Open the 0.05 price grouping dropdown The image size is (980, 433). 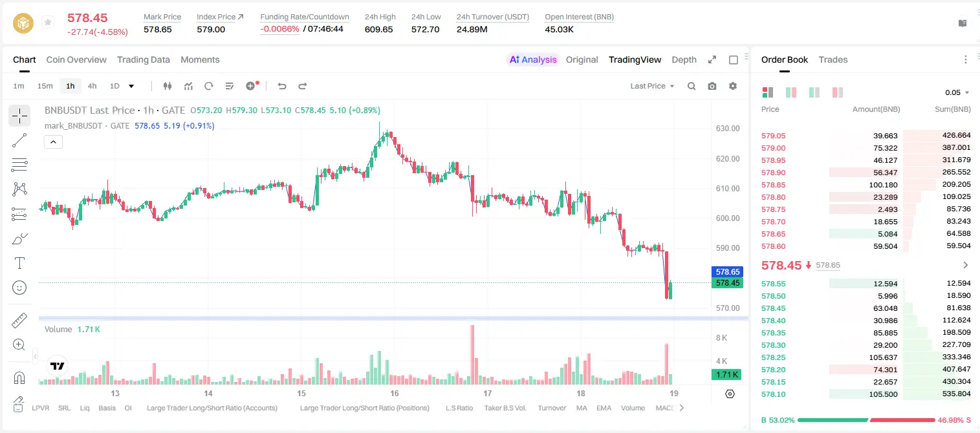tap(957, 92)
